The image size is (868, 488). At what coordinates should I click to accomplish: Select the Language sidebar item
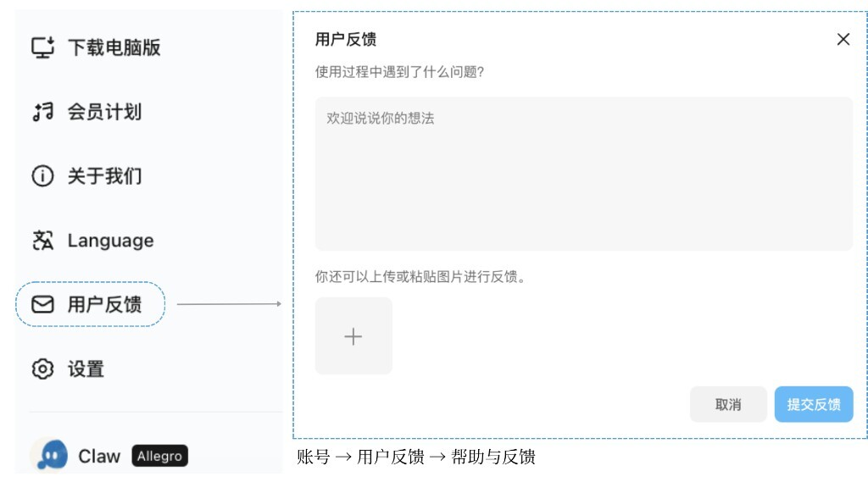click(x=110, y=240)
